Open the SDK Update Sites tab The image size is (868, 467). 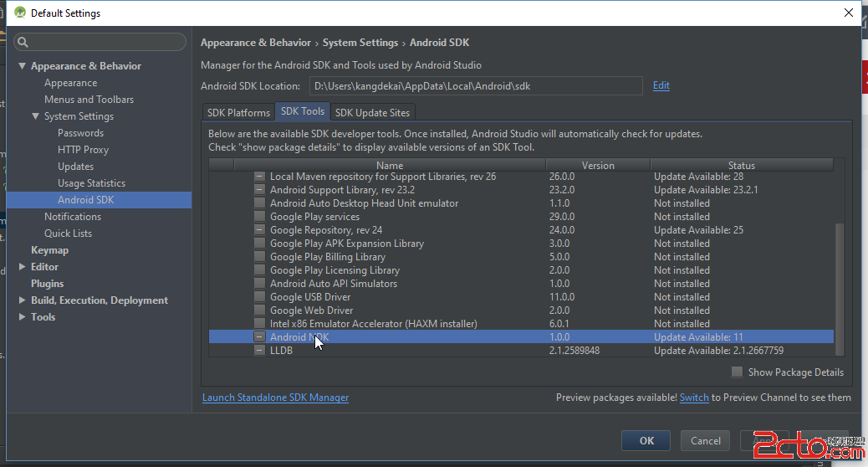click(x=372, y=112)
